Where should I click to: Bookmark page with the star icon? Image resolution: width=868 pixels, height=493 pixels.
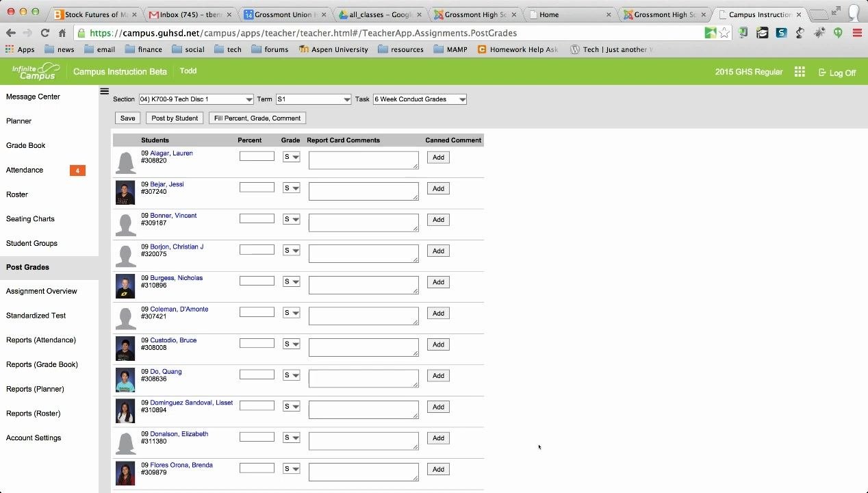724,33
